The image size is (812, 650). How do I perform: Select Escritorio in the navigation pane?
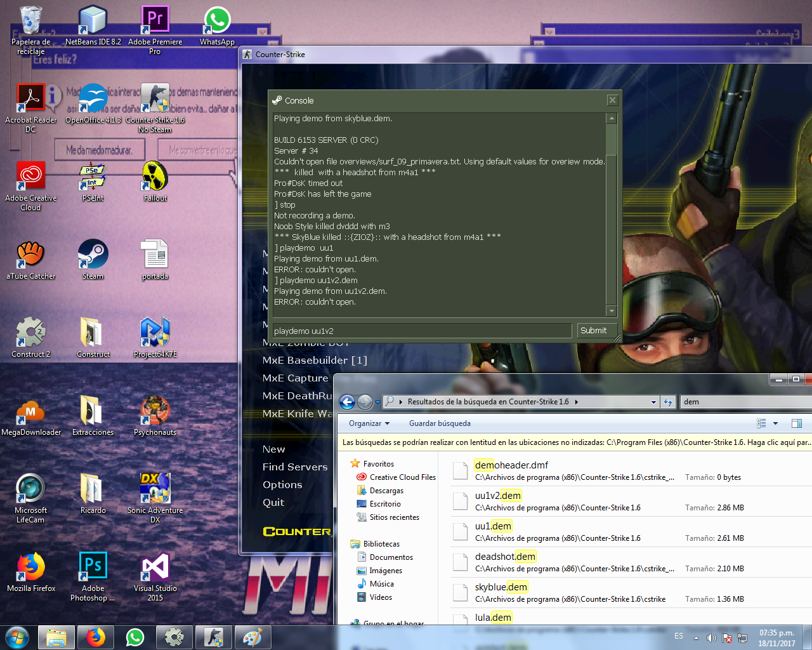(x=379, y=504)
